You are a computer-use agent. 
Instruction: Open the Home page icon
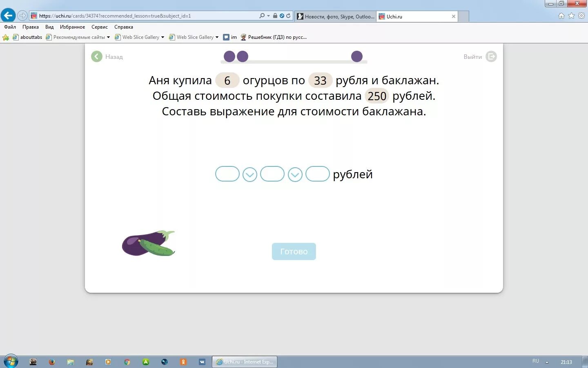561,16
